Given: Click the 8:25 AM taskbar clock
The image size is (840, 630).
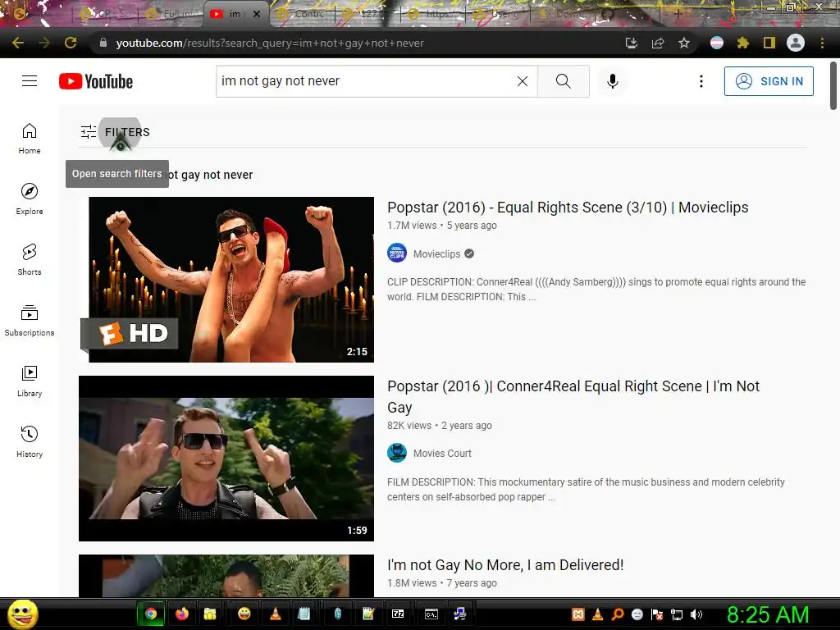Looking at the screenshot, I should tap(767, 614).
